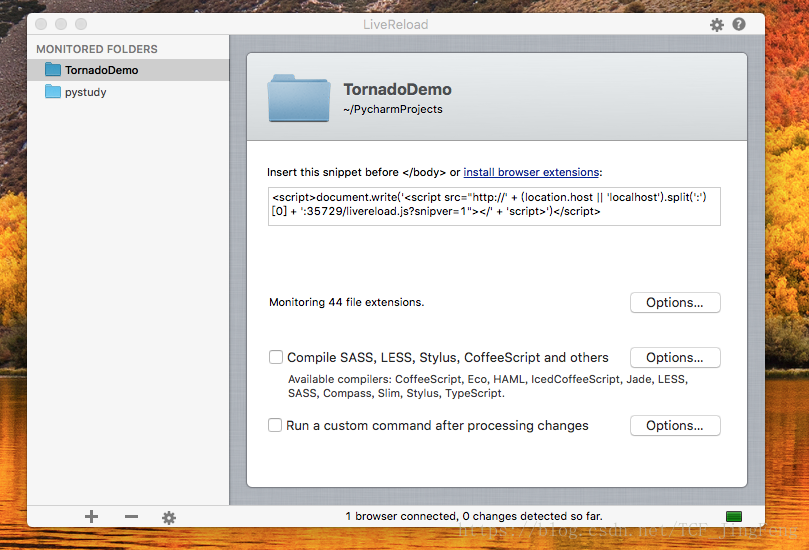Remove selected folder with minus button

[x=131, y=516]
